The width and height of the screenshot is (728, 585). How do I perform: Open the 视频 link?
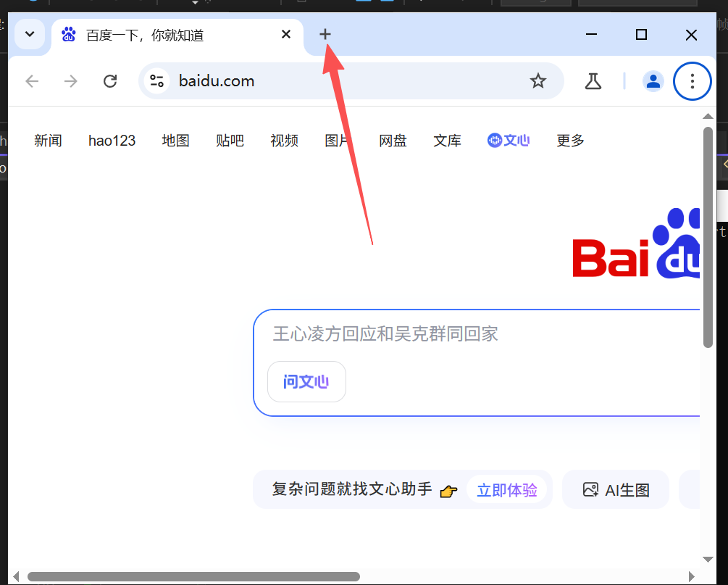(x=284, y=141)
